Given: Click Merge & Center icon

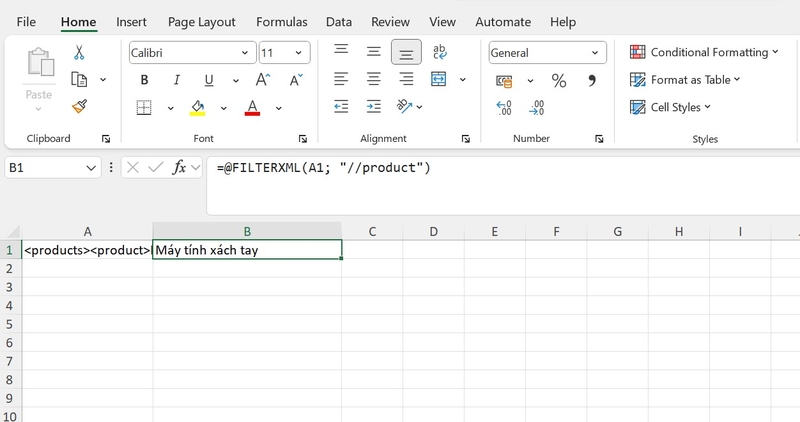Looking at the screenshot, I should pos(439,79).
